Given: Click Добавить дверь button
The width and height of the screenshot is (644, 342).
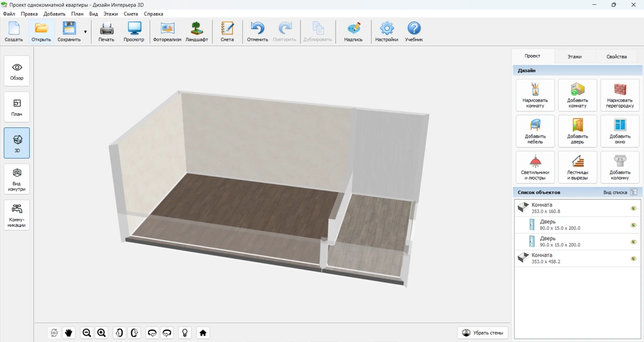Looking at the screenshot, I should [577, 131].
